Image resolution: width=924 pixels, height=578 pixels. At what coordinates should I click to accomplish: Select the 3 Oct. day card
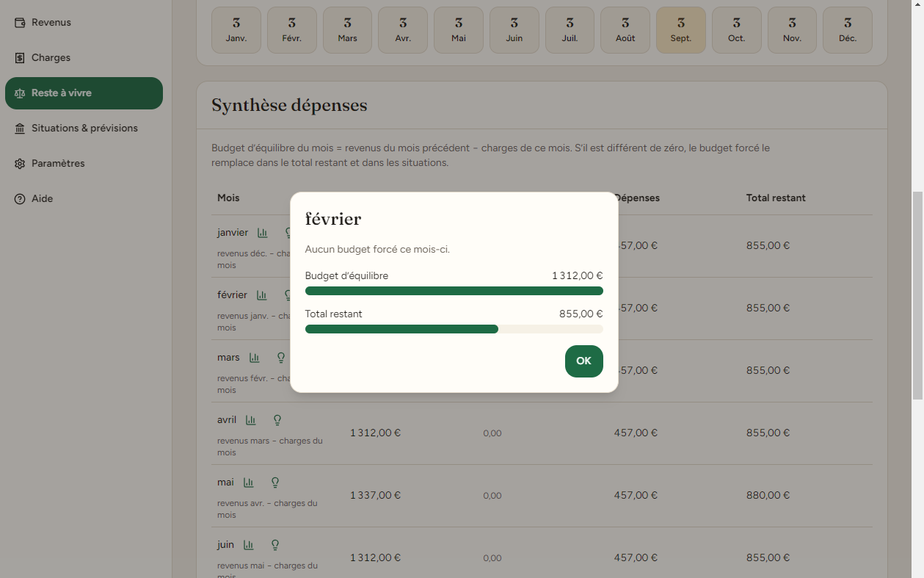click(x=737, y=30)
